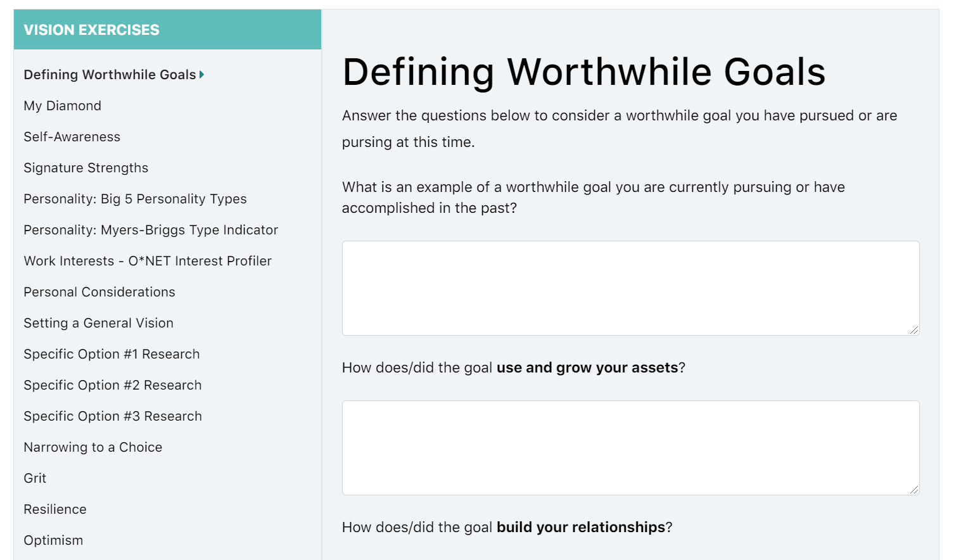Click the arrow icon beside Defining Worthwhile Goals

tap(201, 75)
